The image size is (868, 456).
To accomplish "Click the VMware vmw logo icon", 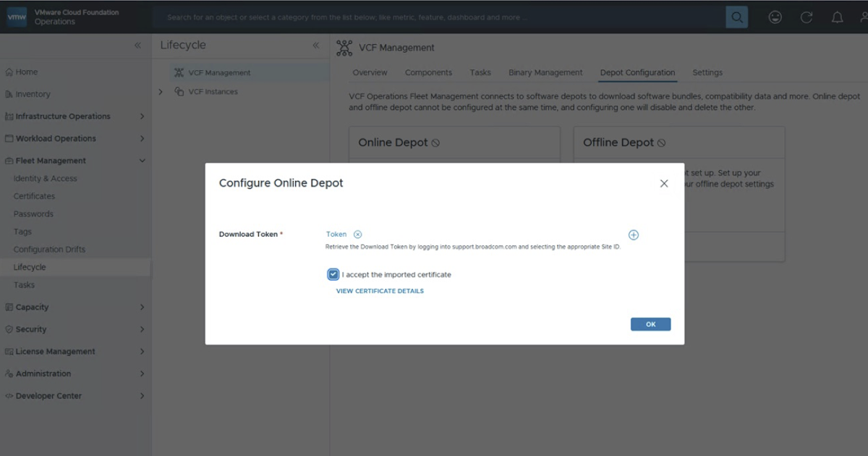I will pos(17,16).
